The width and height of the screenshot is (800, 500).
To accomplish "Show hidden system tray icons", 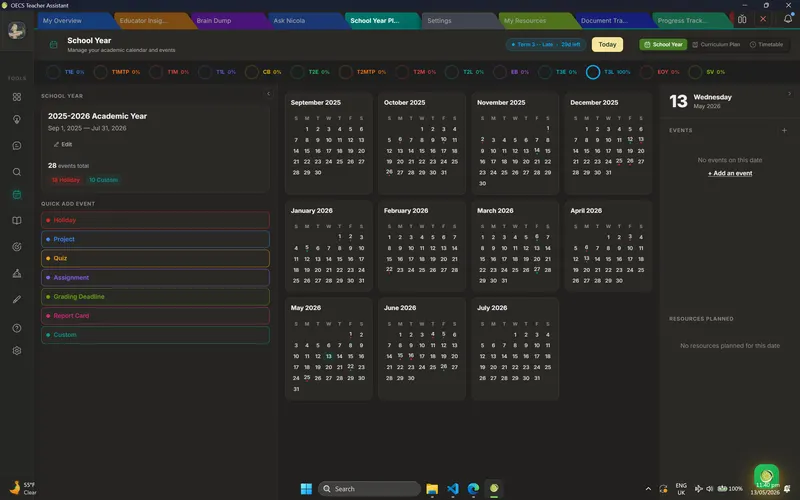I will pyautogui.click(x=648, y=489).
